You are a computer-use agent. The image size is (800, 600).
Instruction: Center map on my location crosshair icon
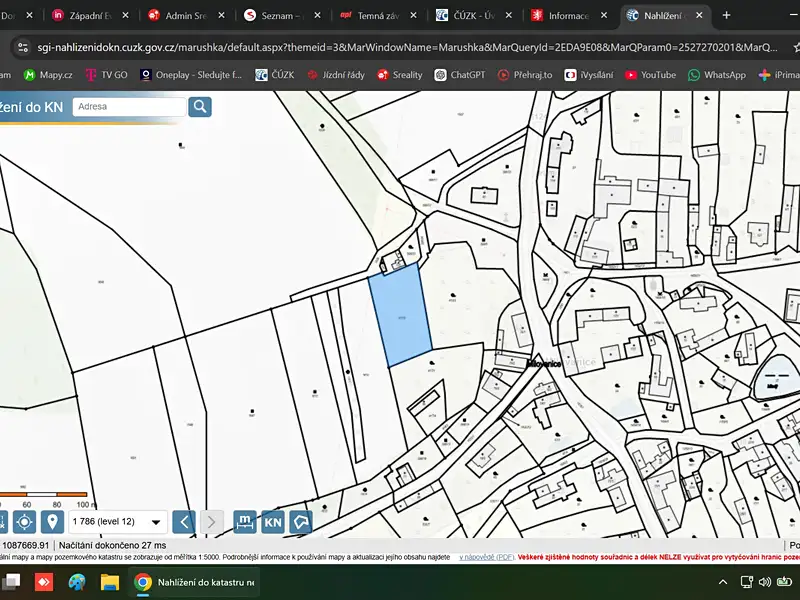(24, 522)
